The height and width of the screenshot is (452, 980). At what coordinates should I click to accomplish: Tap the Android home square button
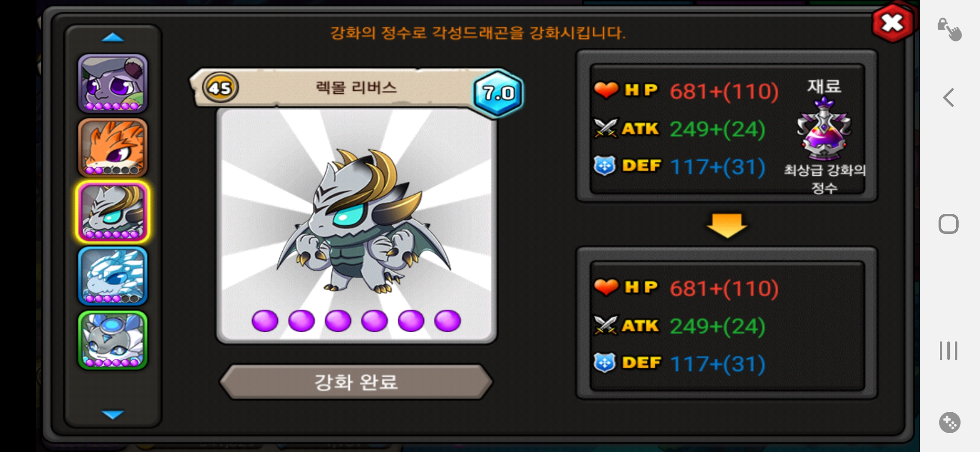(x=949, y=224)
